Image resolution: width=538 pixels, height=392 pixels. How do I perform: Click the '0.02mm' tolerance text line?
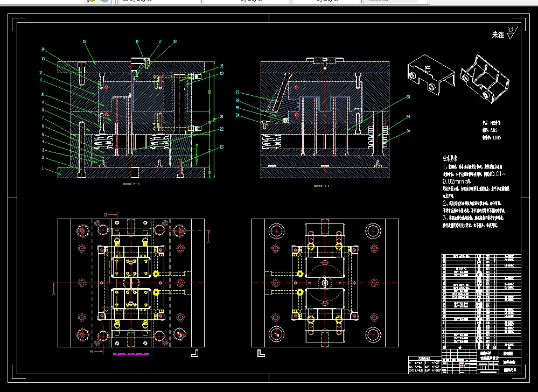click(x=457, y=181)
